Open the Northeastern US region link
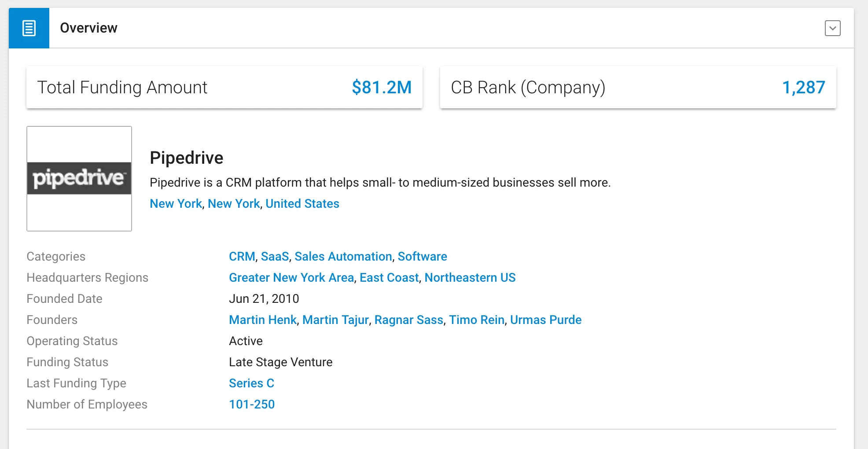The height and width of the screenshot is (449, 868). [x=470, y=278]
